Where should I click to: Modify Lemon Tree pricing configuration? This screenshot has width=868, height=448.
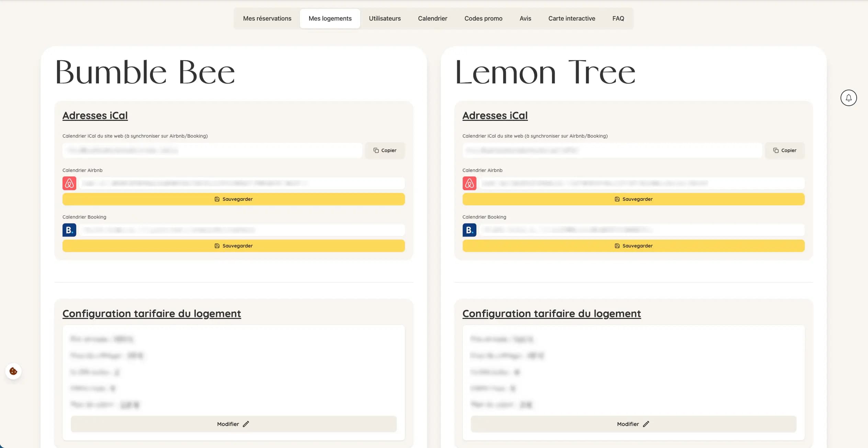click(x=633, y=424)
